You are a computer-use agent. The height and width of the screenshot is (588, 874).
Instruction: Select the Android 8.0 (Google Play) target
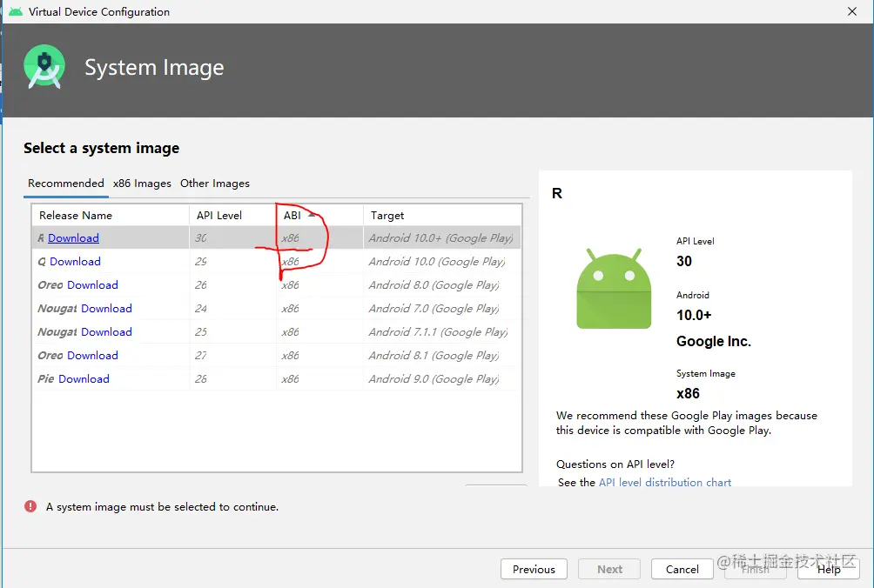[434, 284]
